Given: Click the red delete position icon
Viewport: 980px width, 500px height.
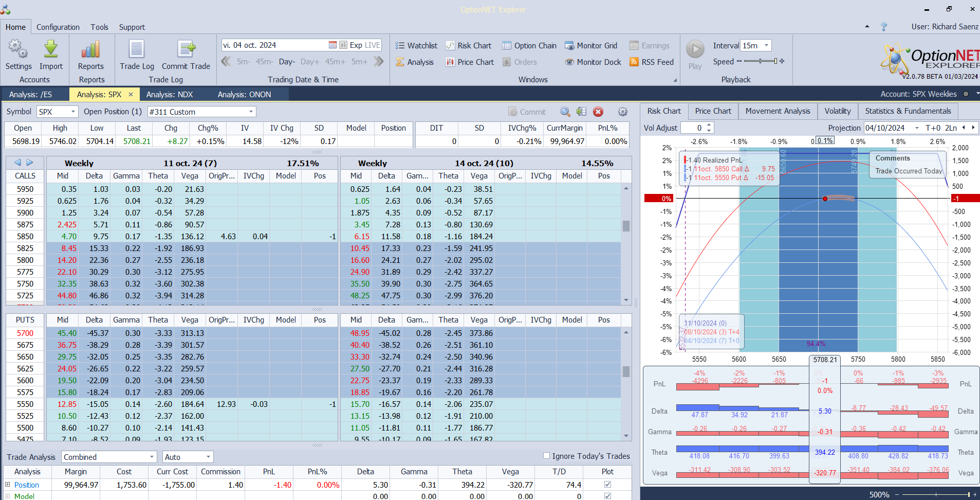Looking at the screenshot, I should (x=598, y=112).
